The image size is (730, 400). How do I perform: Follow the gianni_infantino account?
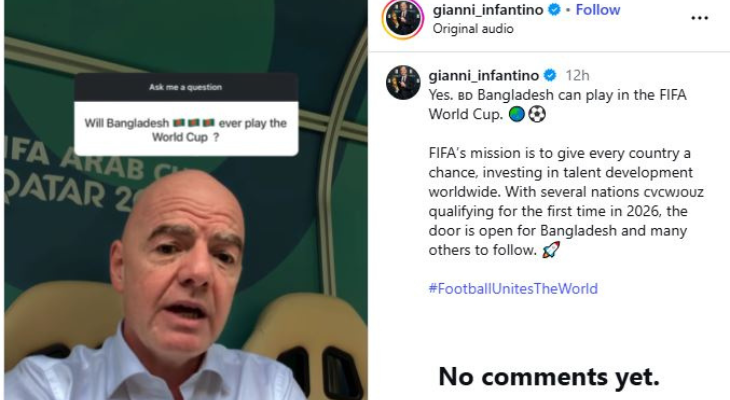[598, 10]
